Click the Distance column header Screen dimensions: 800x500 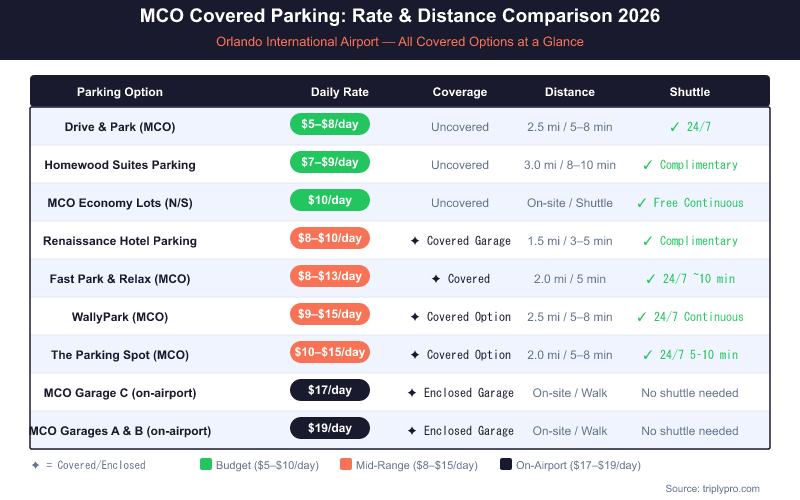(x=569, y=92)
